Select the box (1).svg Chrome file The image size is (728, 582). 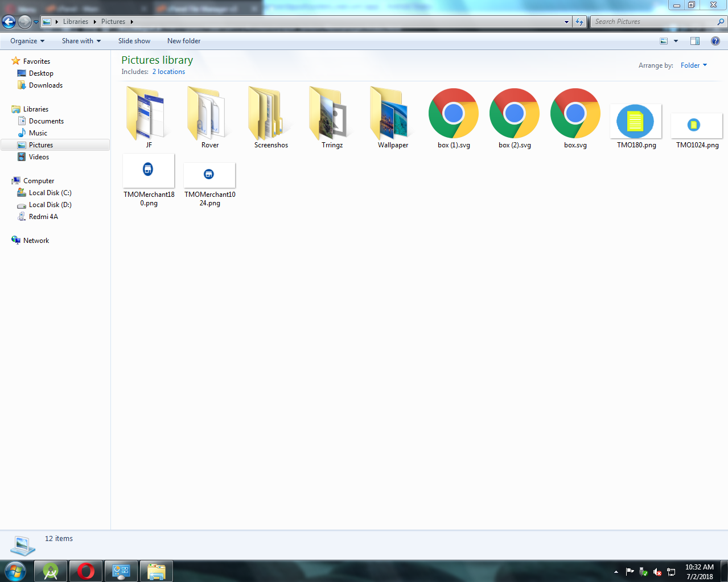(454, 118)
